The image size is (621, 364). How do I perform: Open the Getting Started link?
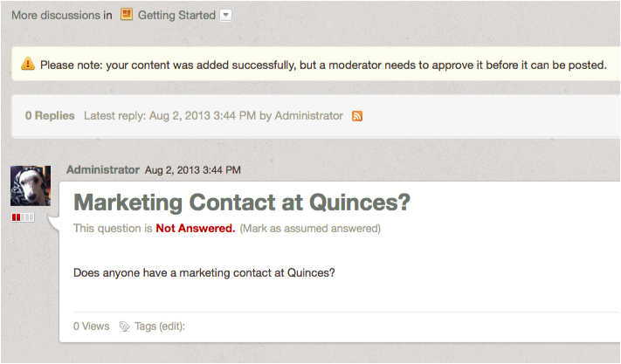176,15
